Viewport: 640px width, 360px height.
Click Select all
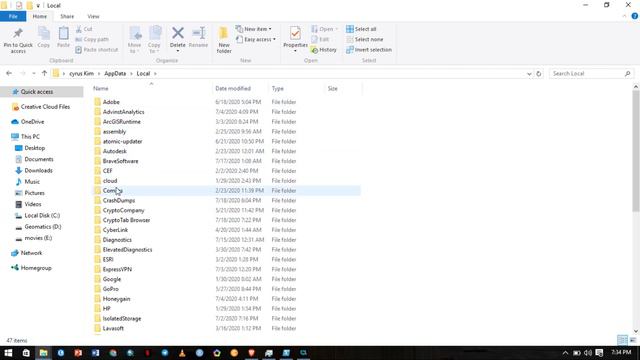(361, 29)
